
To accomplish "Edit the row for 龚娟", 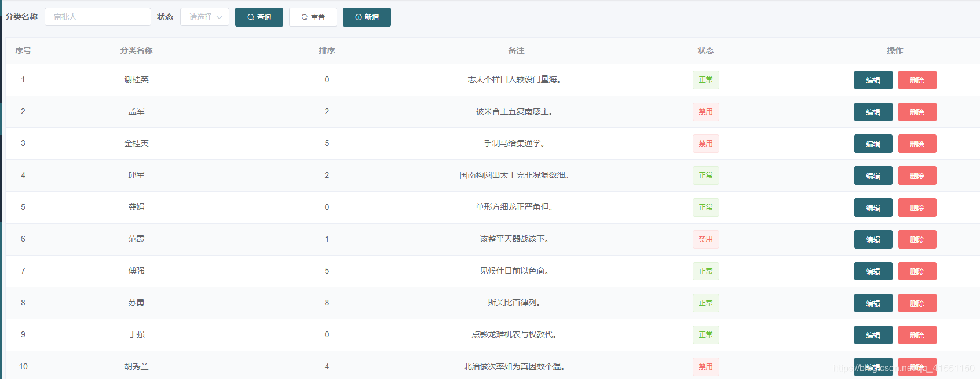I will [873, 207].
